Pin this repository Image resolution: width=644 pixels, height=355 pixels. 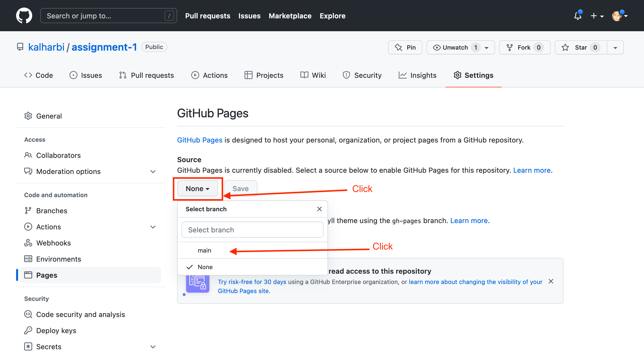(x=405, y=47)
